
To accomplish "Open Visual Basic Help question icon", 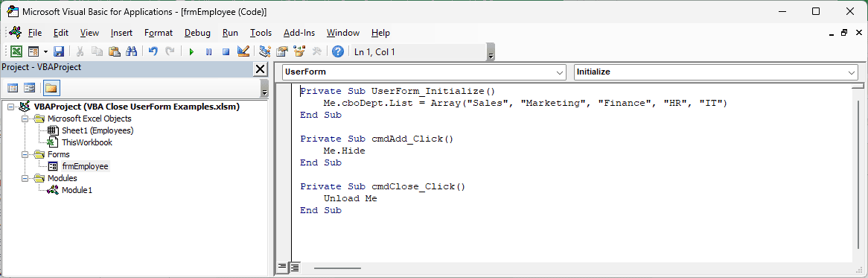I will coord(338,51).
